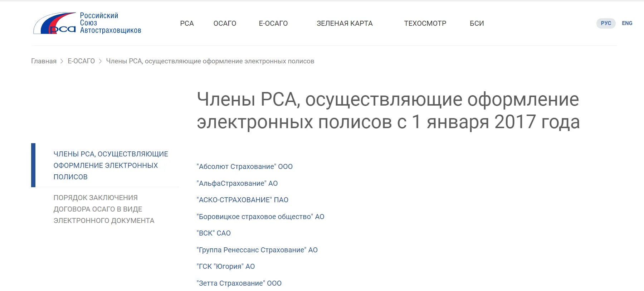Screen dimensions: 644x291
Task: Open "ВСК" САО link
Action: click(x=214, y=233)
